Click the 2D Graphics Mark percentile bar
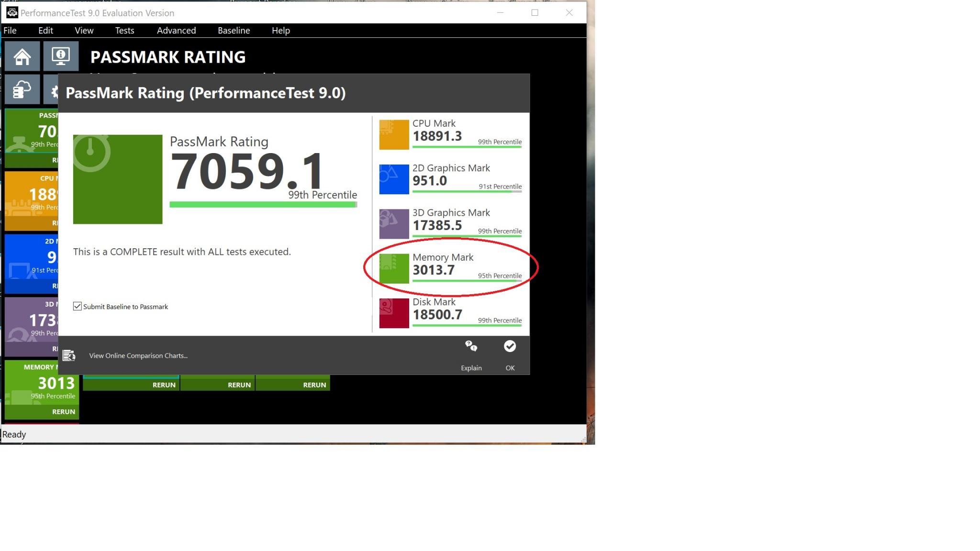The image size is (980, 551). (467, 191)
